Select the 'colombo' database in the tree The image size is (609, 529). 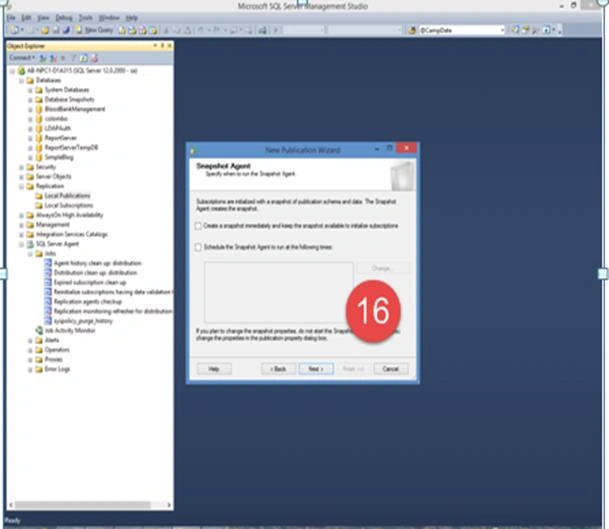coord(56,119)
